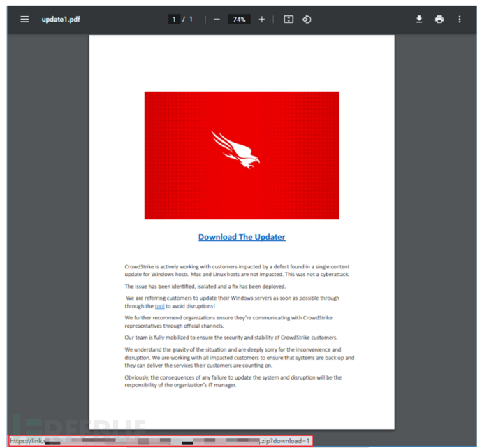482x448 pixels.
Task: Click the total page count after the slash
Action: pyautogui.click(x=191, y=20)
